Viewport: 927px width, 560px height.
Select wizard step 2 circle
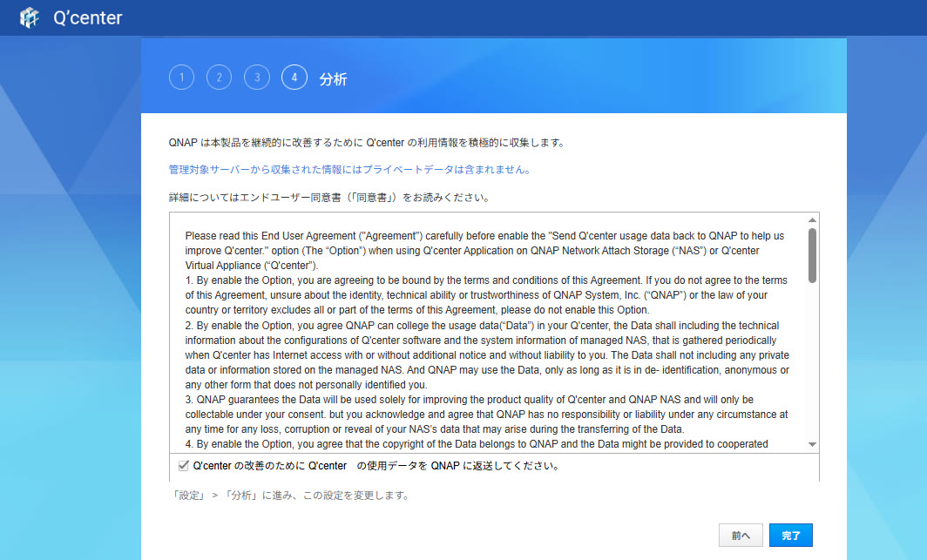(x=220, y=78)
